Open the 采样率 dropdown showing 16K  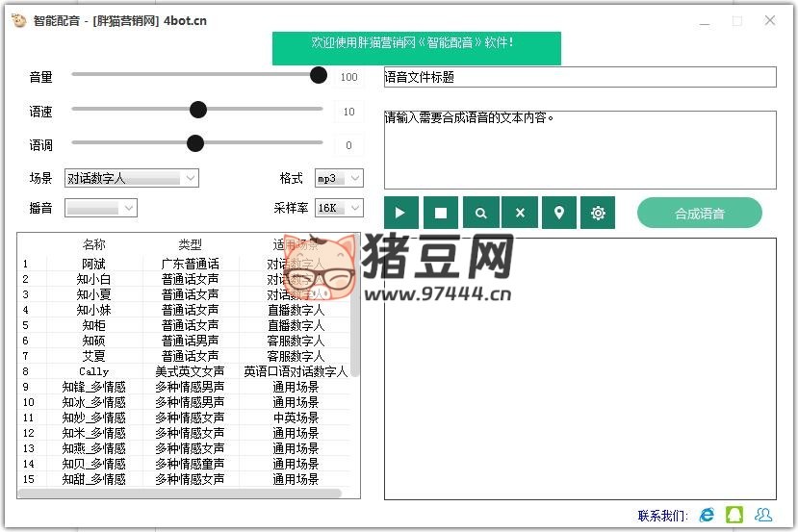click(339, 208)
